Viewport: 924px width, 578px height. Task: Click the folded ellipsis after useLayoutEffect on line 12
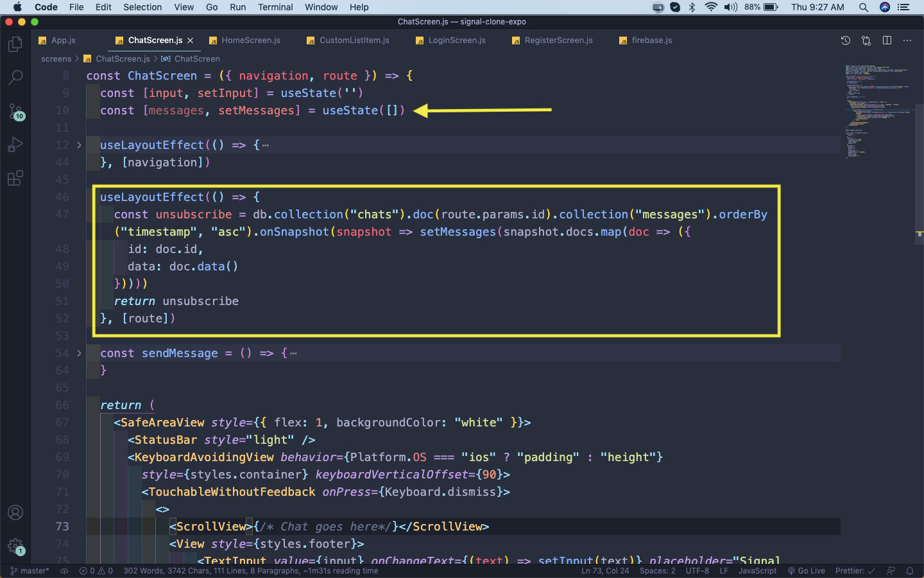click(x=266, y=146)
